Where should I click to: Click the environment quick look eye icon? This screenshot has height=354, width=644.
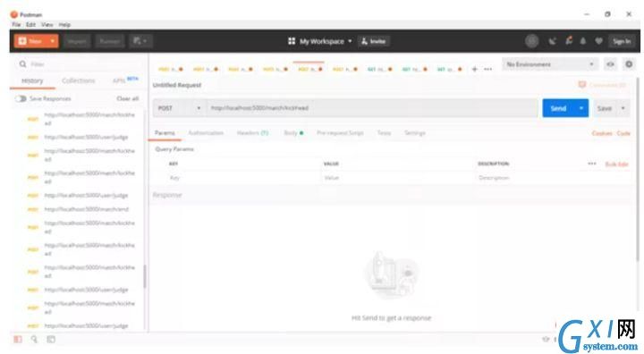click(610, 64)
